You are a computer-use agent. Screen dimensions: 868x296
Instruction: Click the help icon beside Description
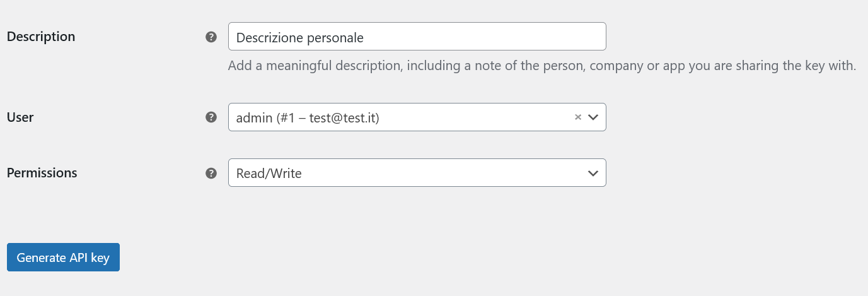[211, 37]
